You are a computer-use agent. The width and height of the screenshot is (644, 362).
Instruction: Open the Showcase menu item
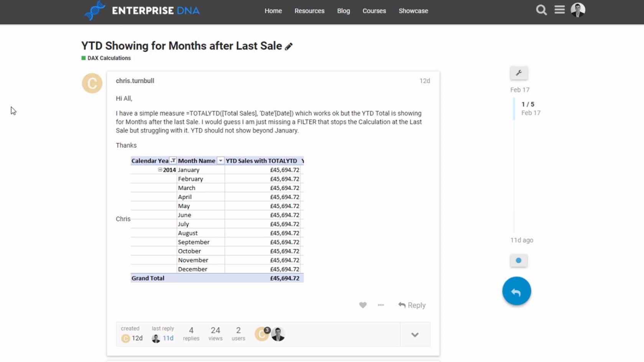[x=413, y=11]
